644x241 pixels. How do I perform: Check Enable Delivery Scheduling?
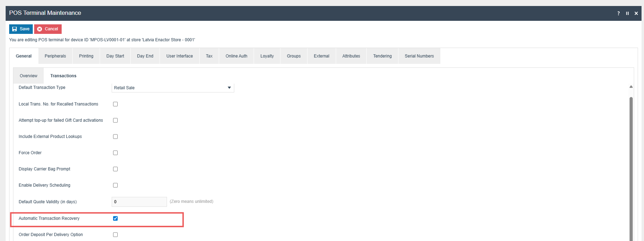[x=115, y=185]
